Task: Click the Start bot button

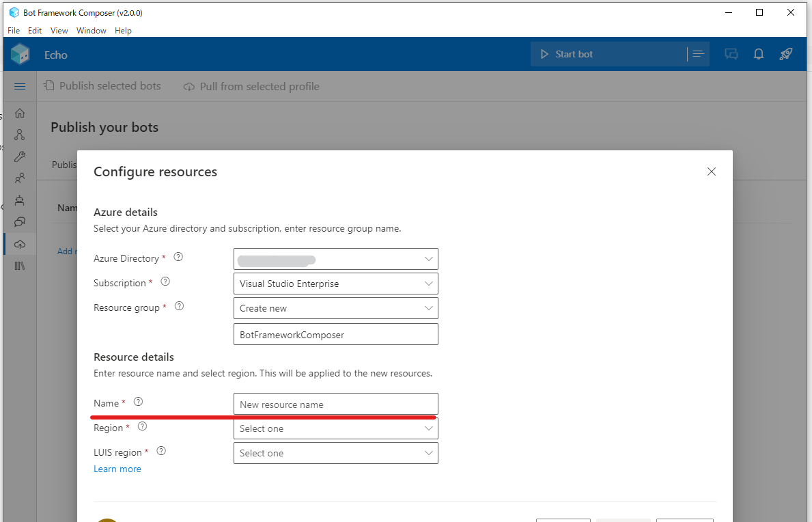Action: [x=608, y=54]
